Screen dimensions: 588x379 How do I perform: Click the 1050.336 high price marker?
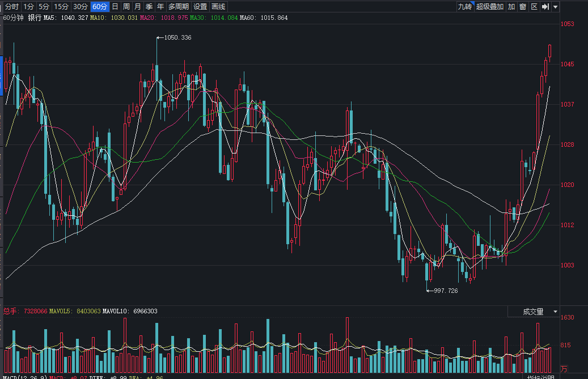click(177, 38)
